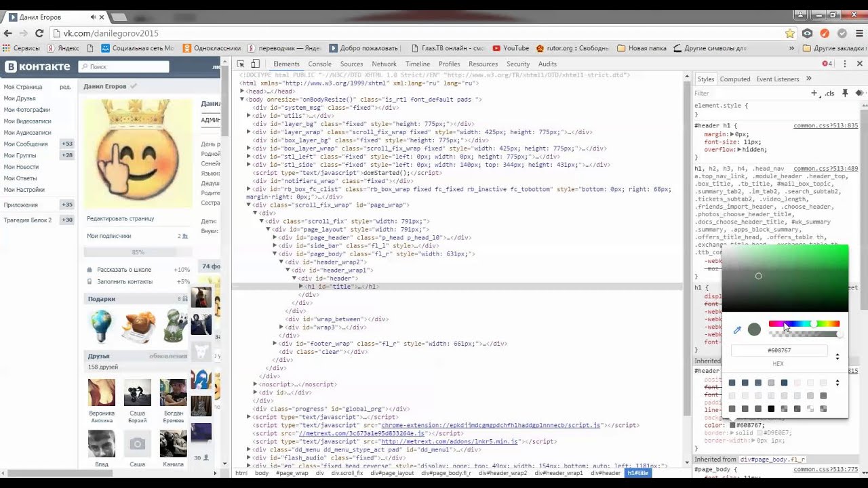Click the current color preview circle
The height and width of the screenshot is (488, 868).
[754, 329]
